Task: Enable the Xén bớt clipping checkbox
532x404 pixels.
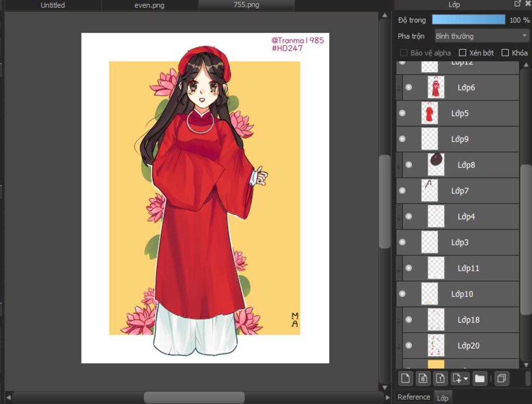Action: pyautogui.click(x=462, y=53)
